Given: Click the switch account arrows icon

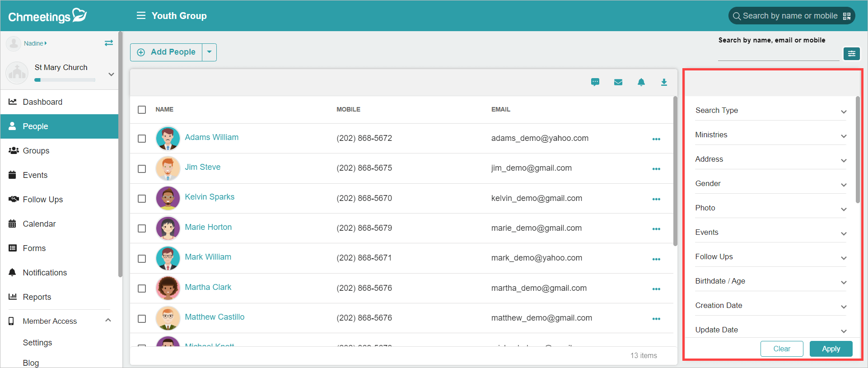Looking at the screenshot, I should (x=109, y=43).
